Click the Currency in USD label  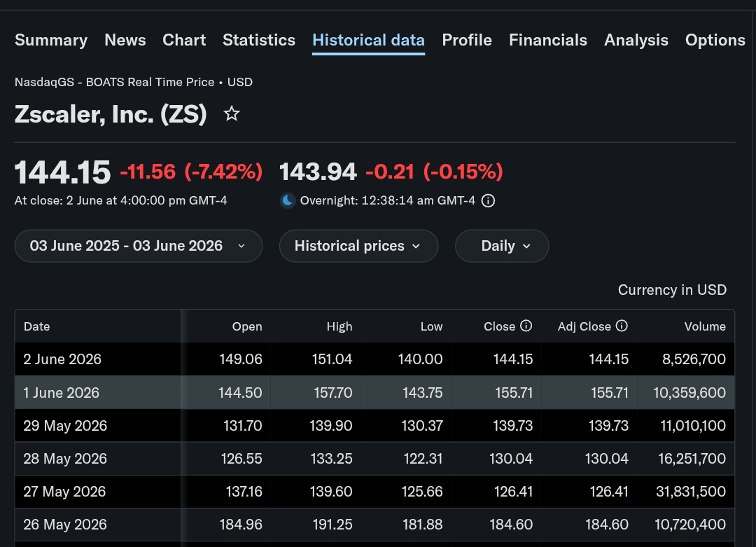[672, 290]
